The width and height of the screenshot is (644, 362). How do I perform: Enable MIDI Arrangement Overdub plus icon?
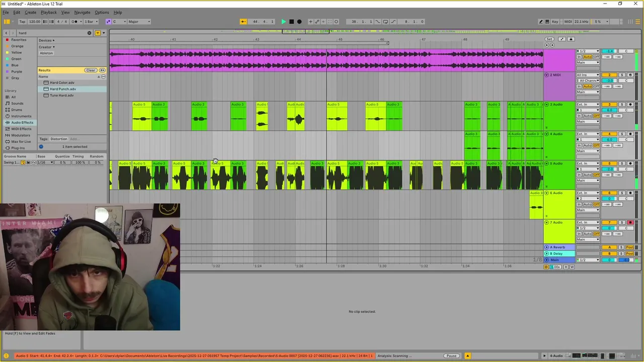310,22
